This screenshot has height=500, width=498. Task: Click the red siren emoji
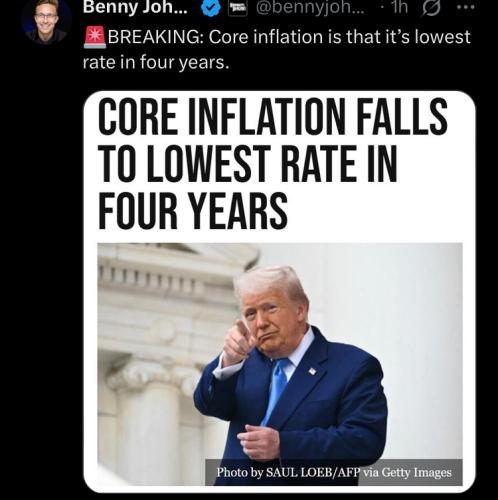pyautogui.click(x=94, y=38)
